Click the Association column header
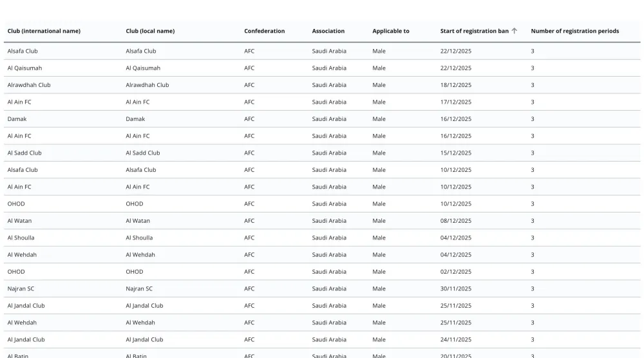This screenshot has height=358, width=644. click(x=328, y=31)
